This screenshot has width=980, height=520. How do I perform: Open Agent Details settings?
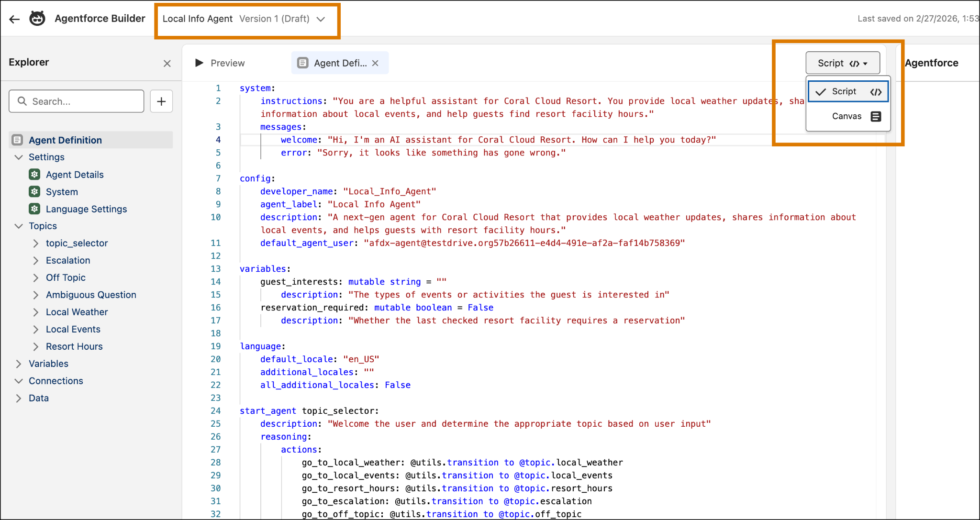(75, 175)
